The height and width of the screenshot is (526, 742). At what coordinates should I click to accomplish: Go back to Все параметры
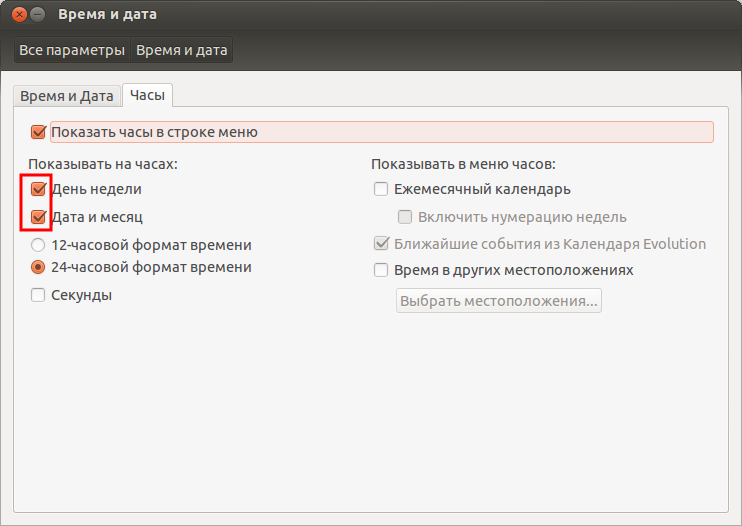point(72,50)
